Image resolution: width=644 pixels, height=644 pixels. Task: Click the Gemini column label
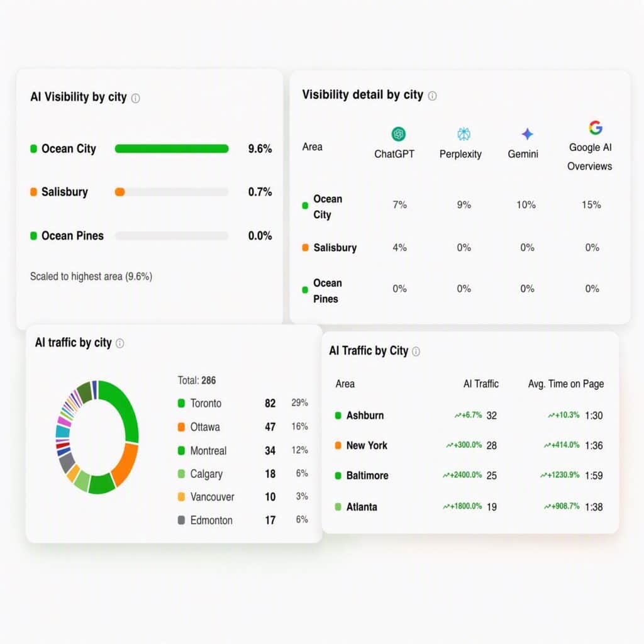point(523,154)
